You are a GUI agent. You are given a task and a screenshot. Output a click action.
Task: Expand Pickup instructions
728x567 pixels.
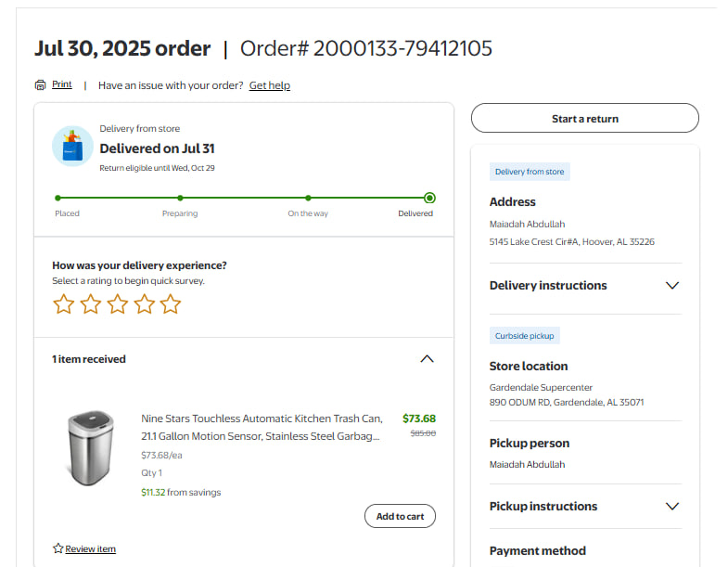(672, 507)
